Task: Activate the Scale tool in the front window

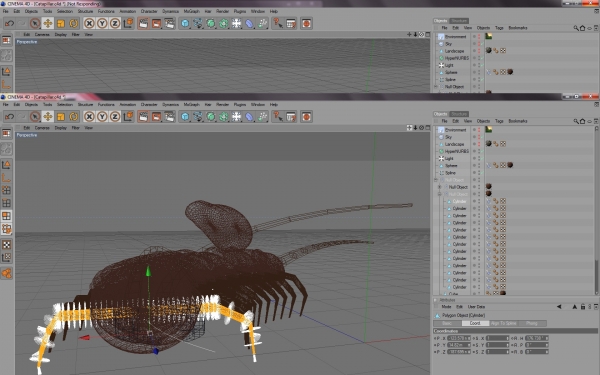Action: (x=60, y=117)
